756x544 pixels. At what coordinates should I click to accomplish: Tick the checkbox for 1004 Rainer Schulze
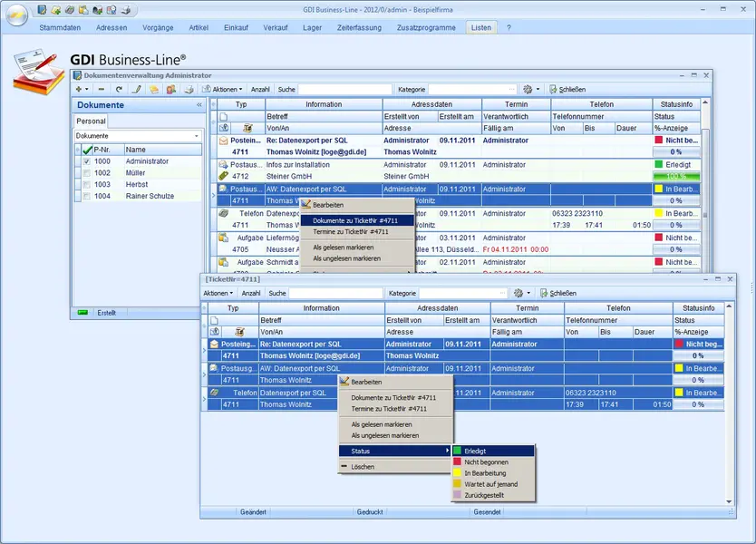point(87,196)
